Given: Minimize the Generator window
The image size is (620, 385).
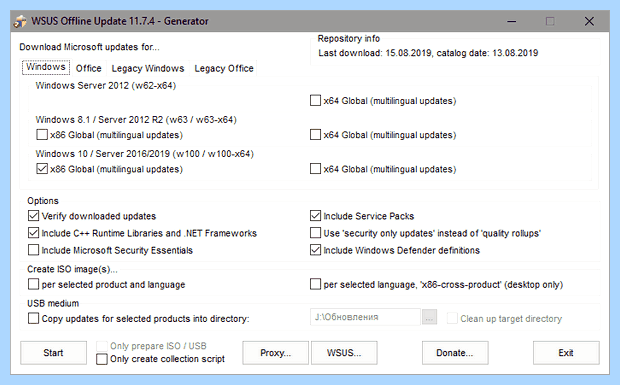Looking at the screenshot, I should point(512,21).
